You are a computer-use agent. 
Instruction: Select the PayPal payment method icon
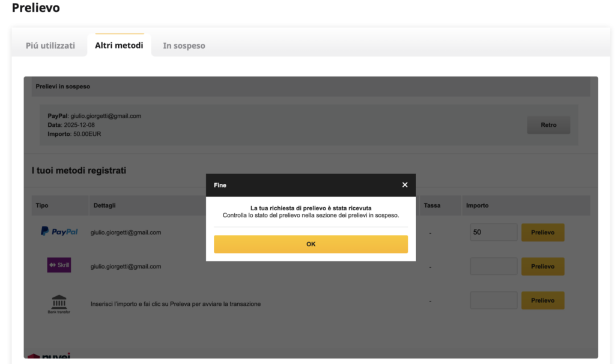(x=59, y=231)
